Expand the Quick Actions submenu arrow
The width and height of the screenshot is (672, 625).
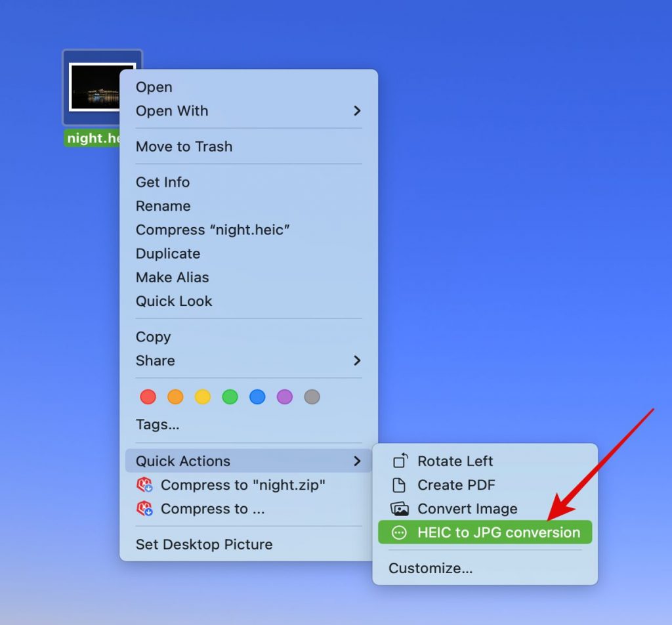[x=357, y=462]
